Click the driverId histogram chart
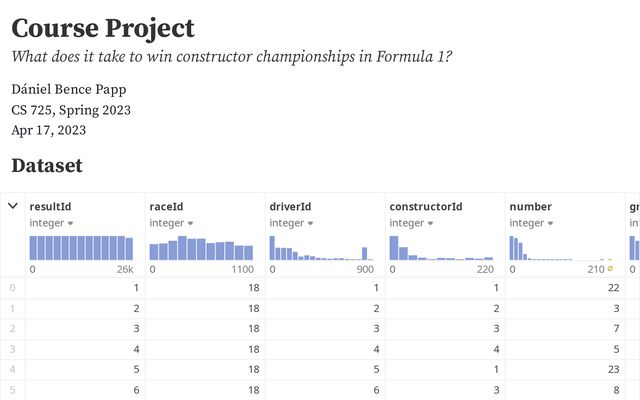640x400 pixels. [x=321, y=248]
